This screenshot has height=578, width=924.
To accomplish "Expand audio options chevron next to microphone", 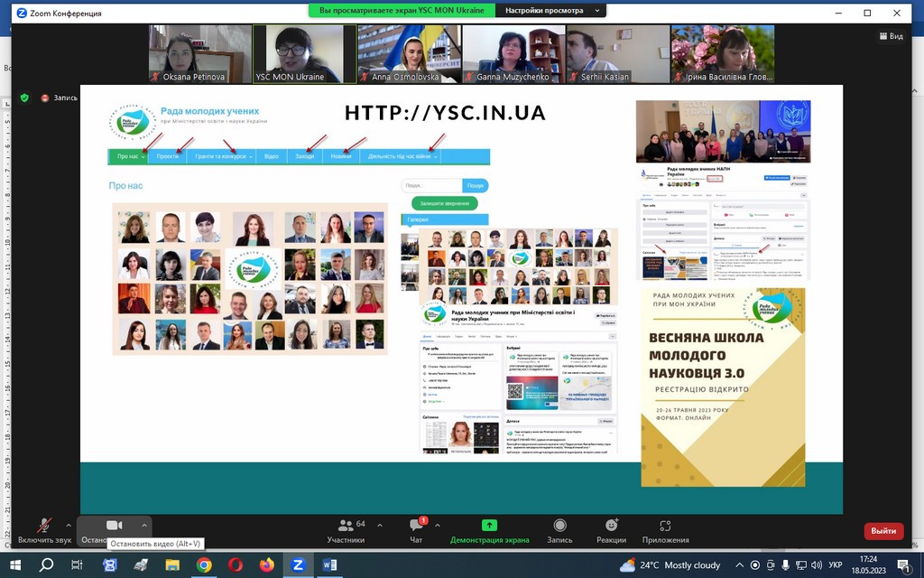I will (x=69, y=525).
